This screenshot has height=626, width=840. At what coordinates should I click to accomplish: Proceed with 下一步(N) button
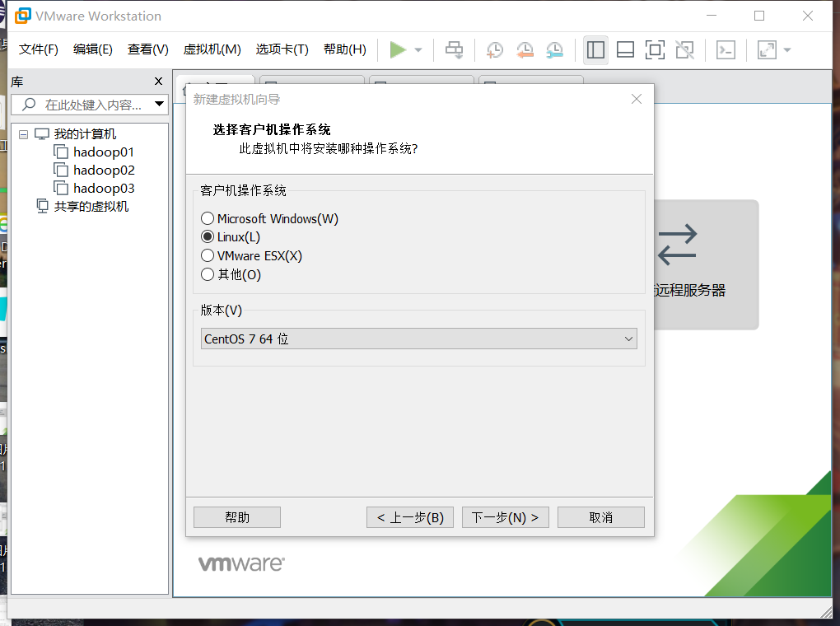[505, 517]
